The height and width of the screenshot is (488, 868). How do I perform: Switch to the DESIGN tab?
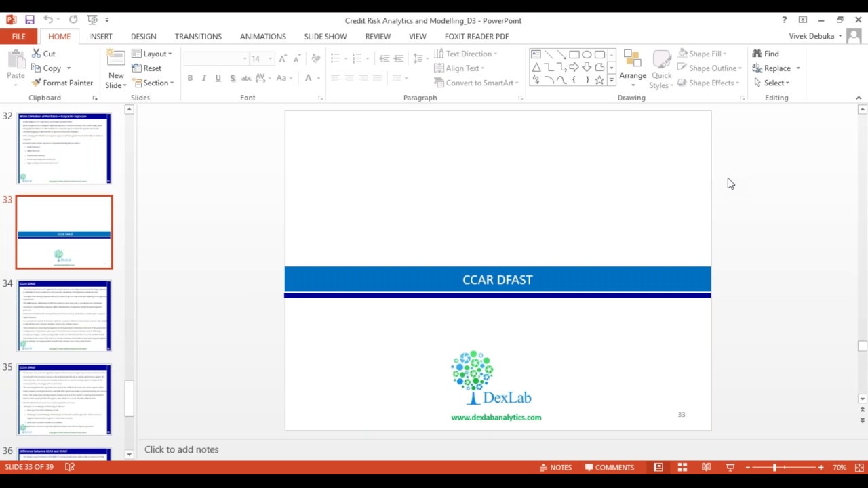[x=143, y=37]
